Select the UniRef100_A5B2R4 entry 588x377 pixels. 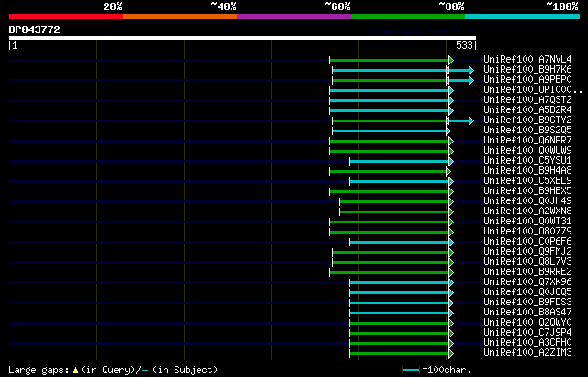pyautogui.click(x=527, y=110)
